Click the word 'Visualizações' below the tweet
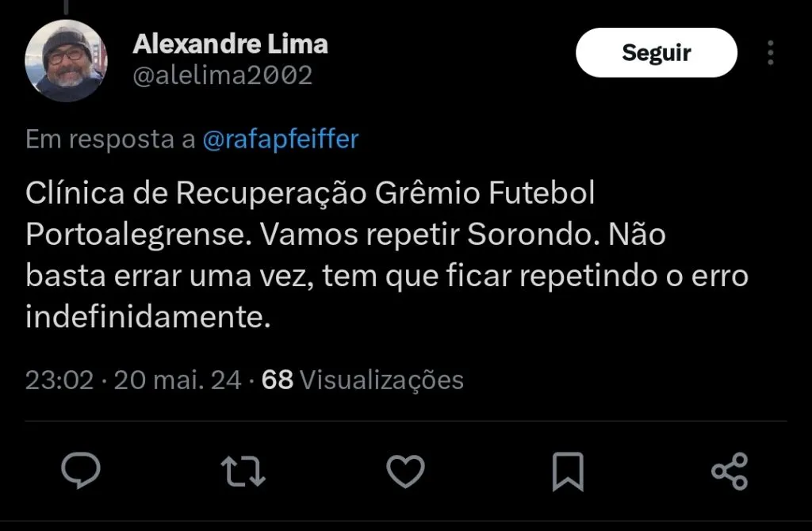Screen dimensions: 812x531 click(x=381, y=380)
